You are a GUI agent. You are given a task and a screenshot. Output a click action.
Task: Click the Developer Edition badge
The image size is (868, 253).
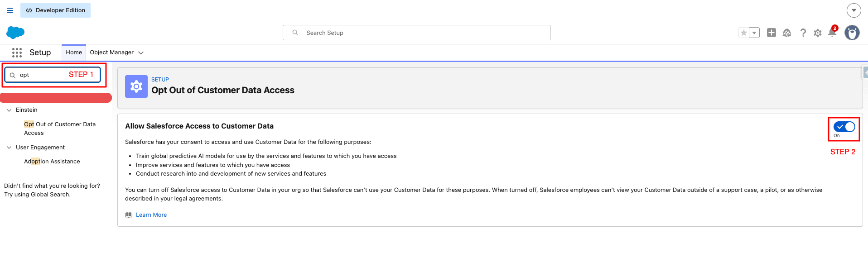55,10
